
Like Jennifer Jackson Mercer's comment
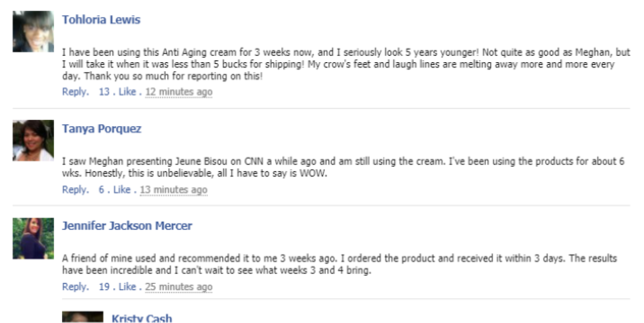(x=127, y=287)
